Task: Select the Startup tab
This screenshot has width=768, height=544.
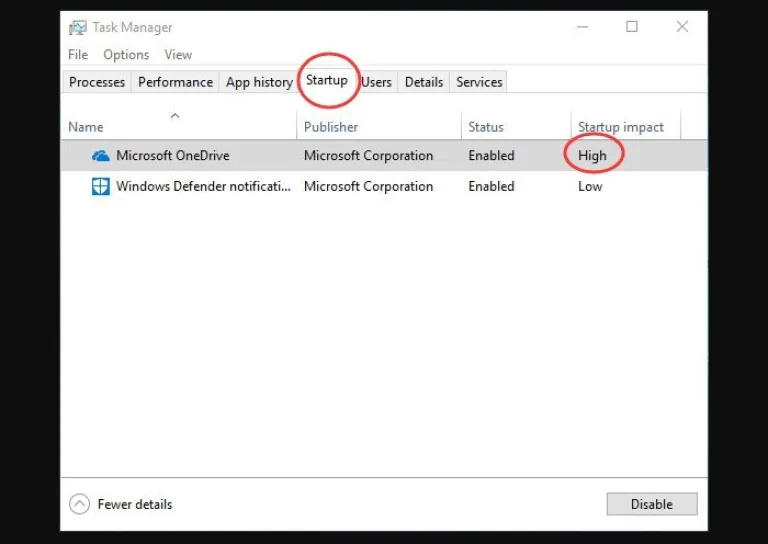Action: coord(327,80)
